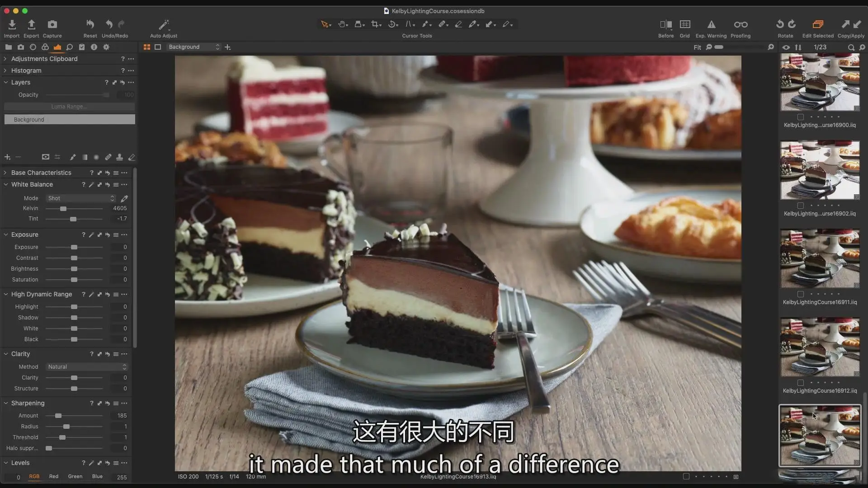The image size is (868, 488).
Task: Expand the Adjustments Clipboard panel
Action: [x=5, y=59]
